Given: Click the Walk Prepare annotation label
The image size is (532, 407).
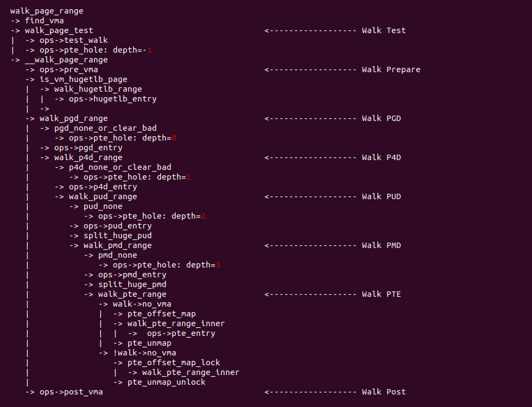Looking at the screenshot, I should pos(391,69).
